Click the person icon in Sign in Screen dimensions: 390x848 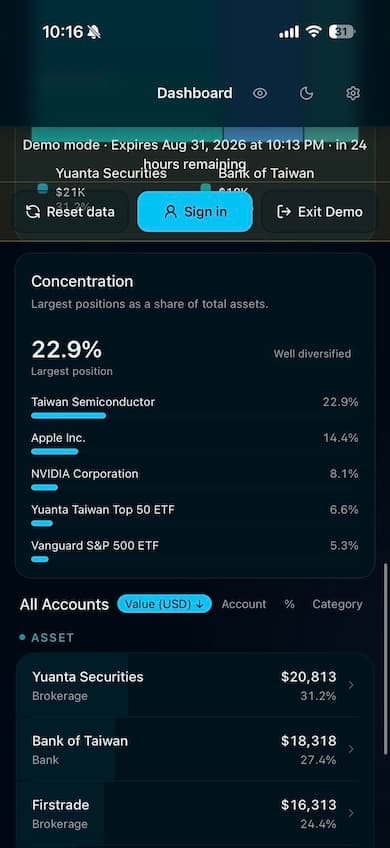pos(170,211)
